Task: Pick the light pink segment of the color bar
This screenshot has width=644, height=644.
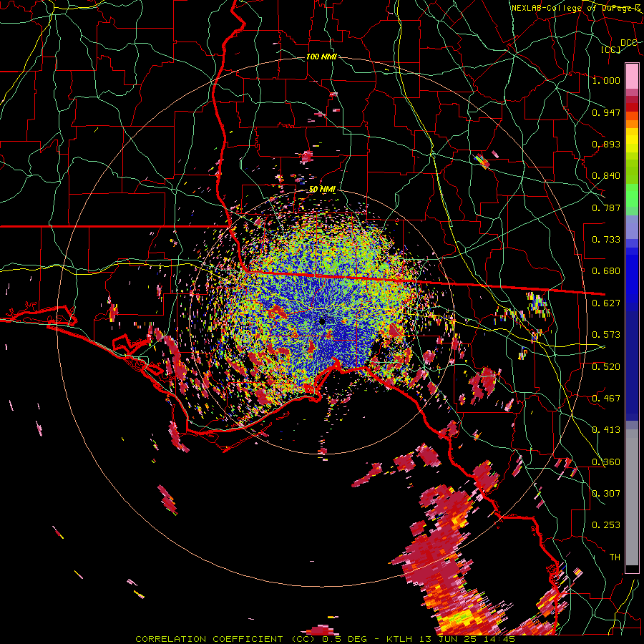Action: 632,76
